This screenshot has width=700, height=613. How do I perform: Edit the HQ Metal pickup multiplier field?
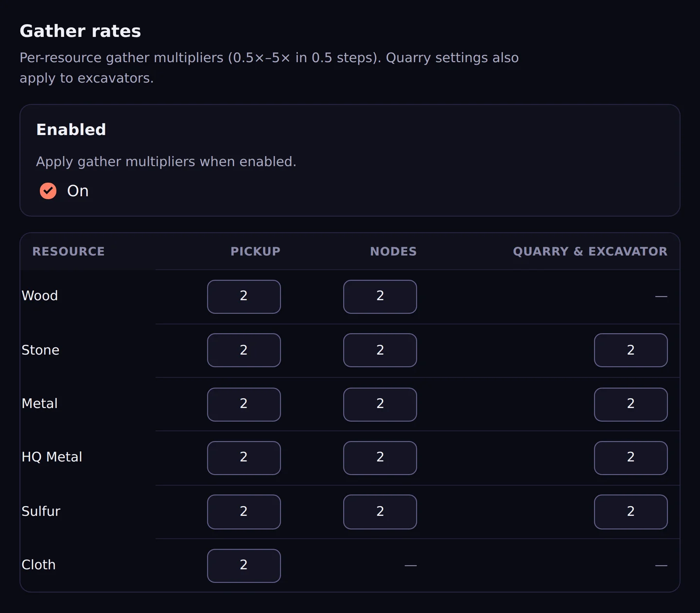click(244, 458)
